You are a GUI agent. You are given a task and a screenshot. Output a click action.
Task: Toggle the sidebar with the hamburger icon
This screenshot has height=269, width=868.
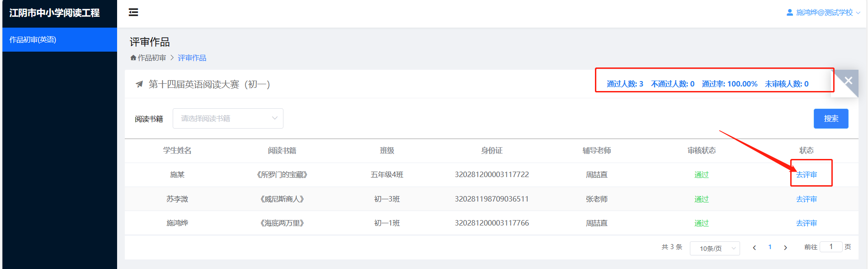click(133, 12)
